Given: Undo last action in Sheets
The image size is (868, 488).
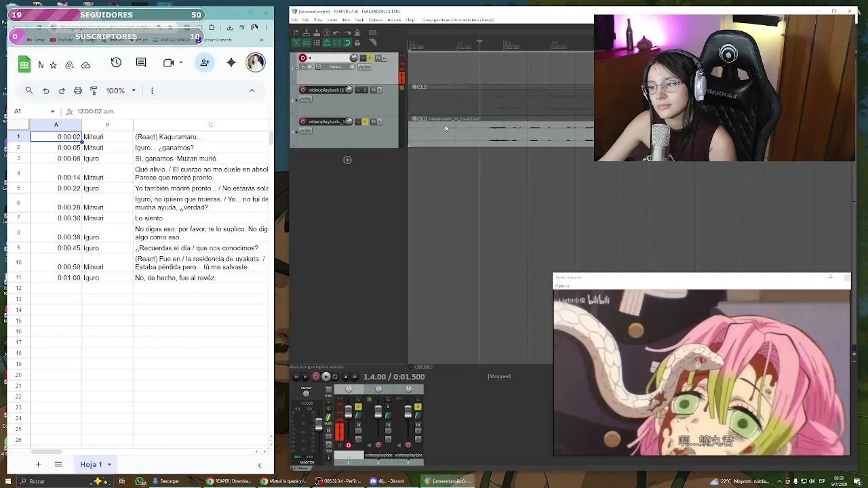Looking at the screenshot, I should tap(46, 90).
